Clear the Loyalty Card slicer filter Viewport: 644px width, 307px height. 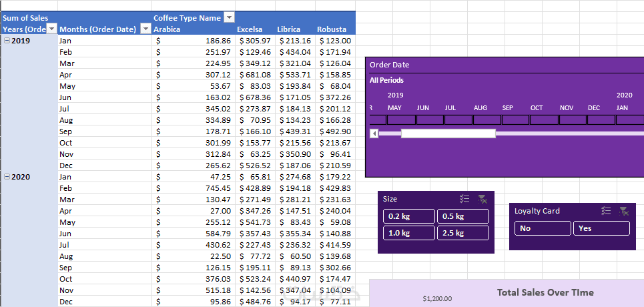624,211
